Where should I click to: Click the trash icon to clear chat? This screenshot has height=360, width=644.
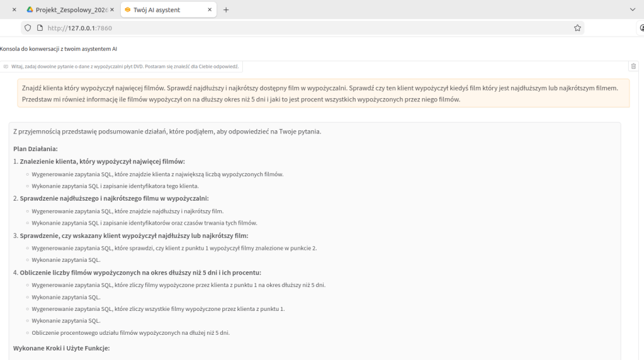point(633,66)
